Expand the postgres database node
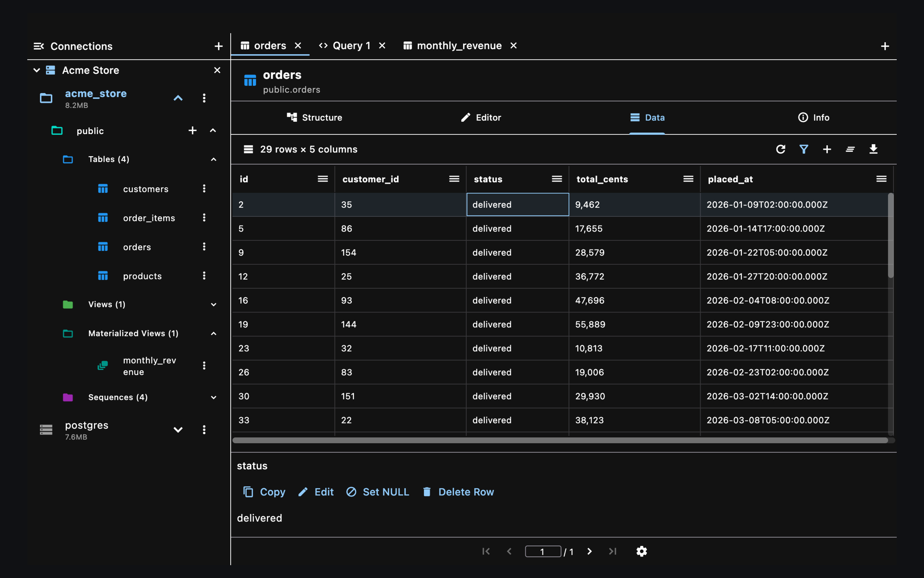This screenshot has height=578, width=924. 178,430
